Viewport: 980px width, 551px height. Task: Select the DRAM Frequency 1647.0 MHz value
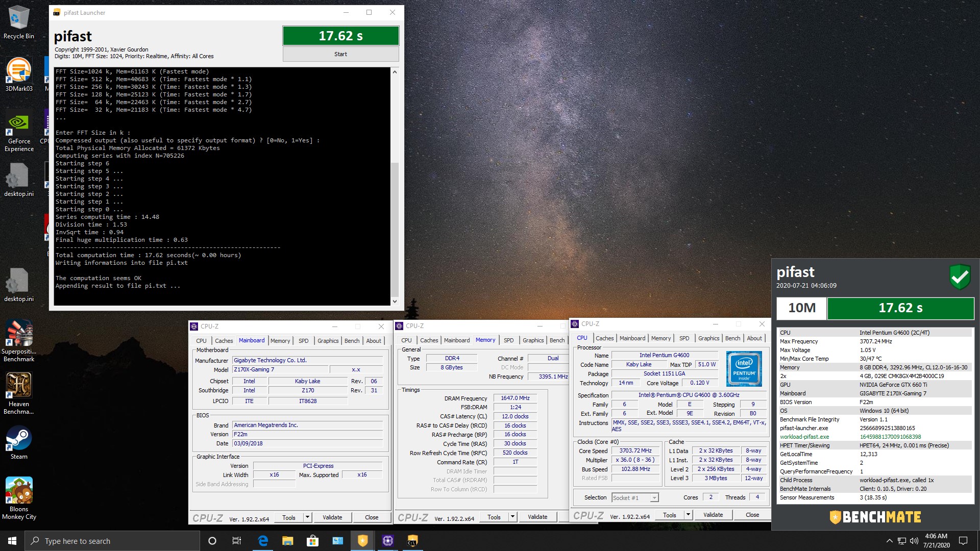(x=515, y=398)
